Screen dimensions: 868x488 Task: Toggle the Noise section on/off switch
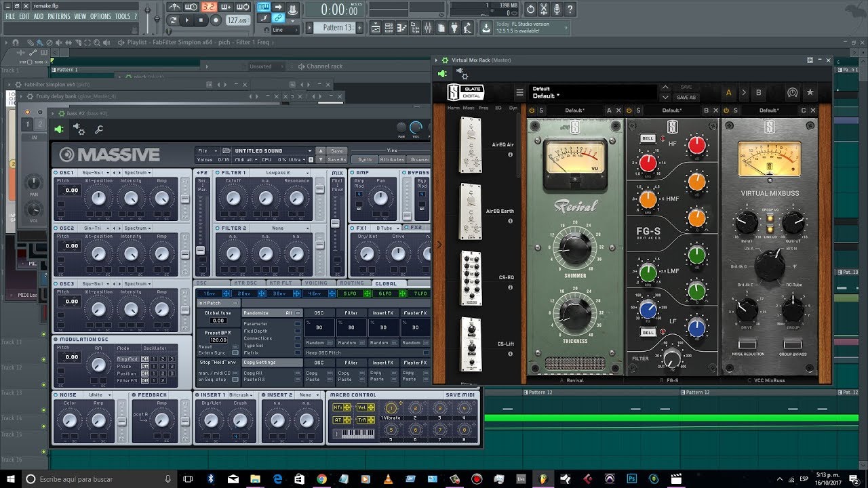(56, 394)
